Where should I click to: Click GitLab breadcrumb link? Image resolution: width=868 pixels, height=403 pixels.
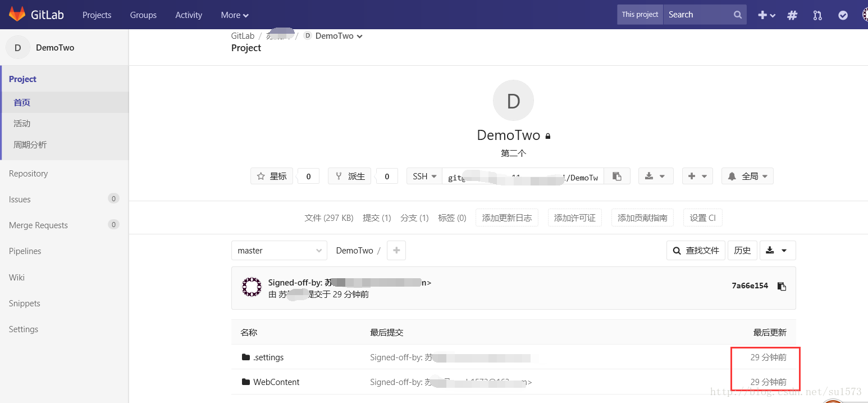point(243,36)
